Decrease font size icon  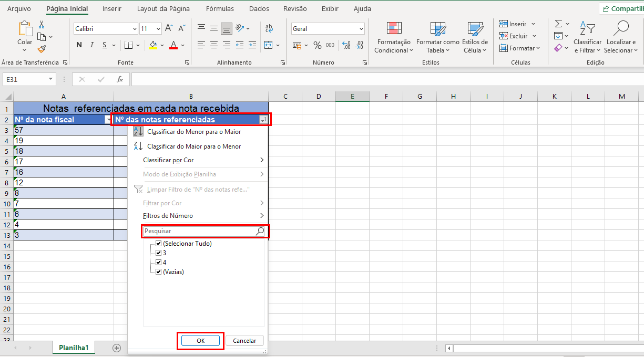[x=182, y=28]
